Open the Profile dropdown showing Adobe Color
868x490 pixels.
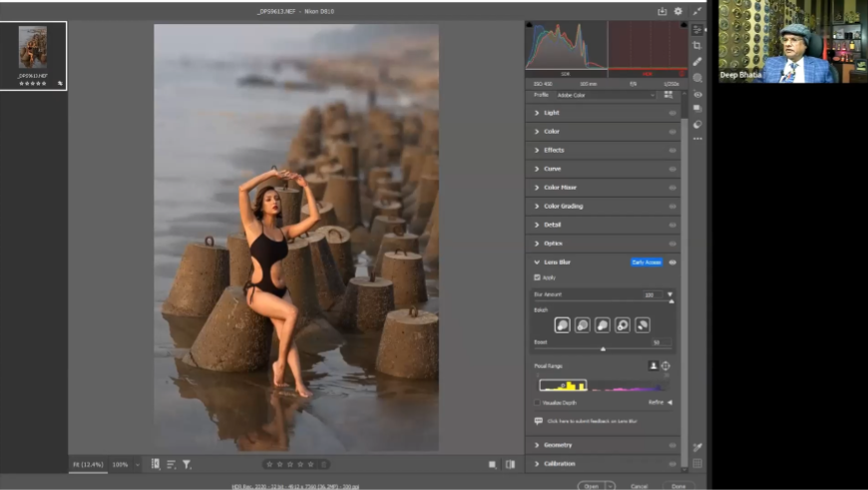tap(607, 95)
